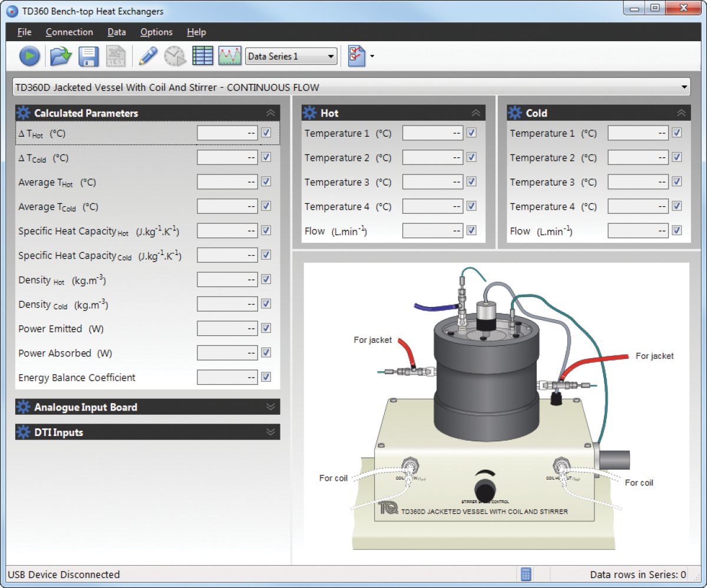
Task: Click the Density Hot value field
Action: [x=227, y=280]
